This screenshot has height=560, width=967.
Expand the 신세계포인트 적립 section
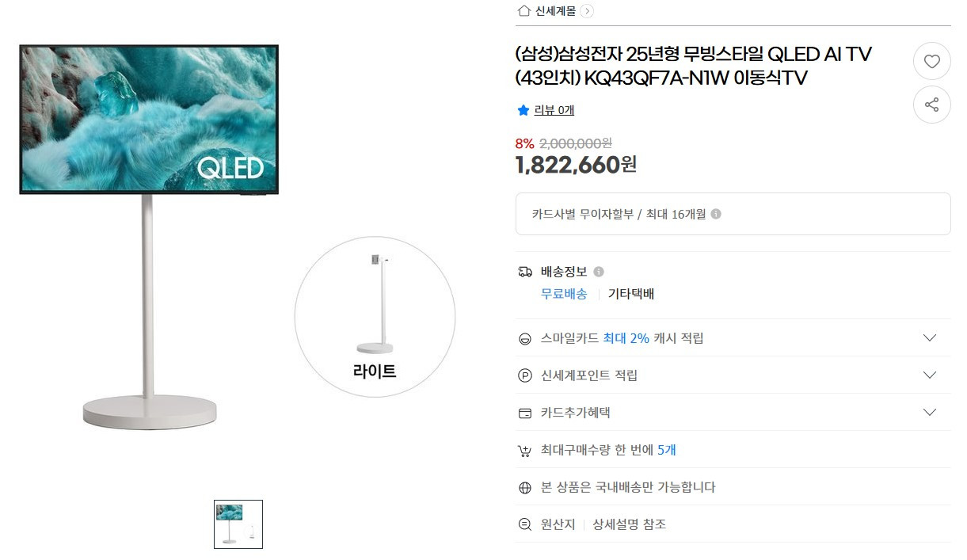point(930,375)
